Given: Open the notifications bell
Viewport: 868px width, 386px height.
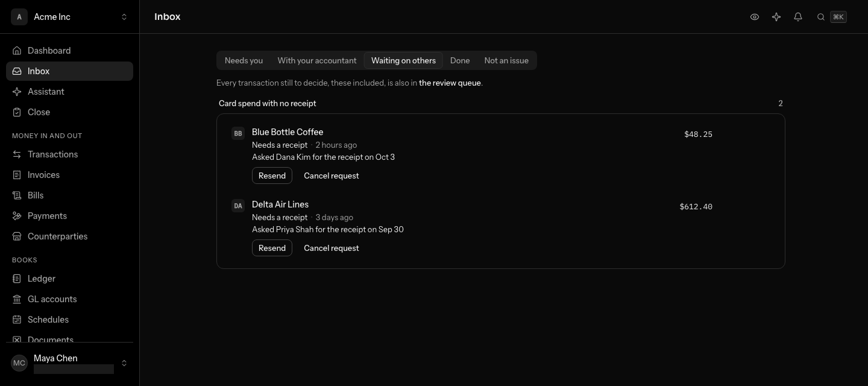Looking at the screenshot, I should [x=798, y=17].
